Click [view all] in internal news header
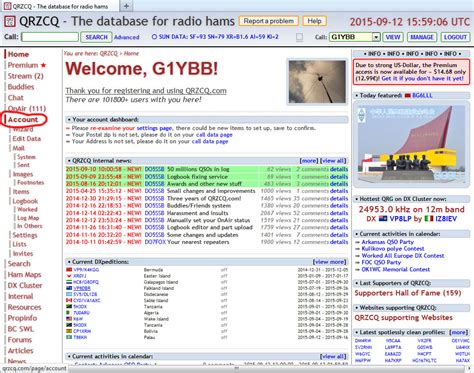 333,161
